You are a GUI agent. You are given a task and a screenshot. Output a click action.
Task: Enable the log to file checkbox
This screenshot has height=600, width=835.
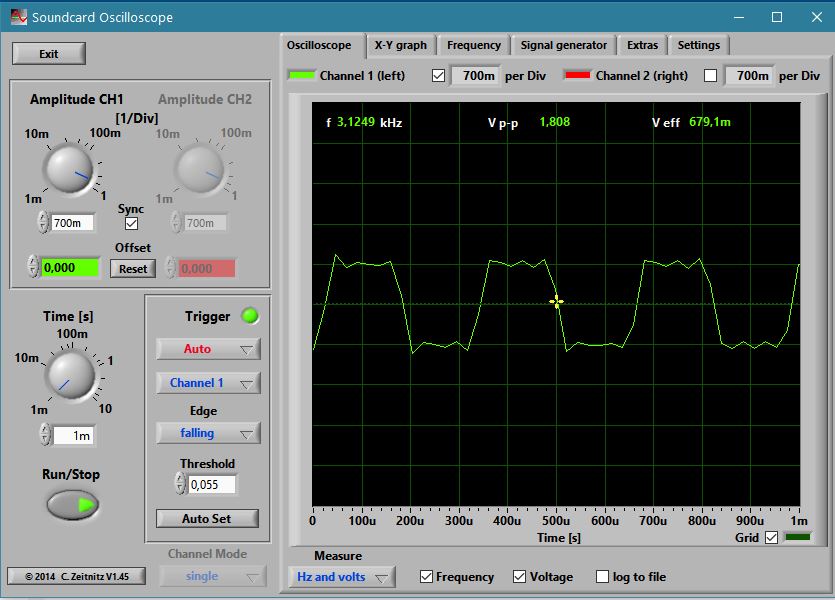(x=602, y=577)
